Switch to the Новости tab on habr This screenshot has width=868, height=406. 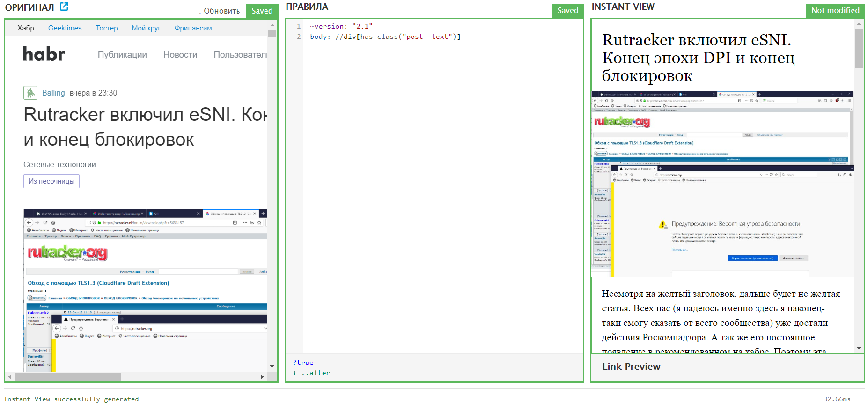pos(180,55)
